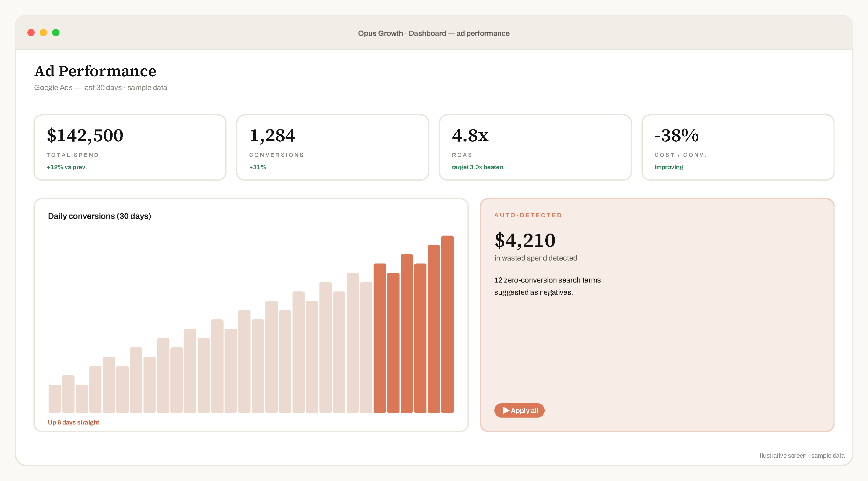Click the Illustrative screen · sample data footnote
This screenshot has height=481, width=868.
pos(801,455)
